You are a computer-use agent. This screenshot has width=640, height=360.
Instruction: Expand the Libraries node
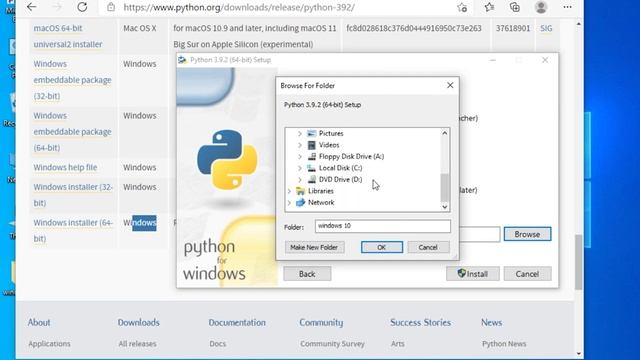pos(289,191)
